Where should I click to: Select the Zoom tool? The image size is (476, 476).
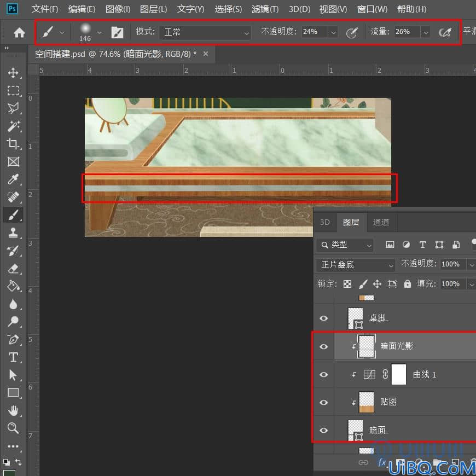(13, 428)
